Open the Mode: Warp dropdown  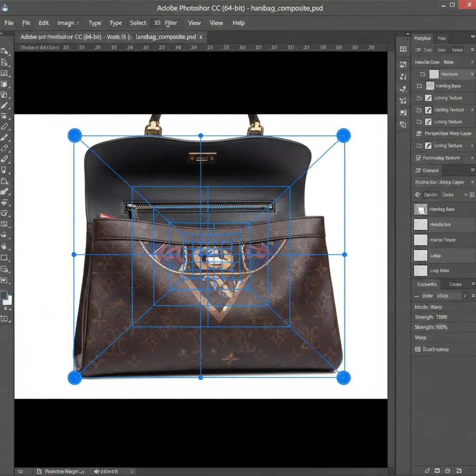(428, 307)
